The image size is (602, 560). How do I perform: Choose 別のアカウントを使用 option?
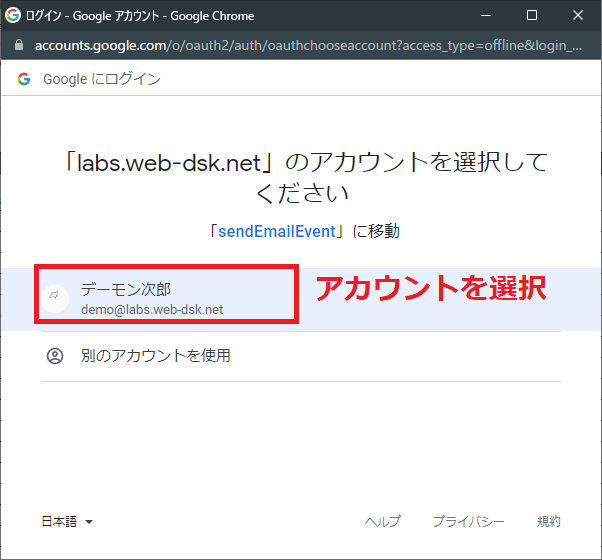point(301,356)
